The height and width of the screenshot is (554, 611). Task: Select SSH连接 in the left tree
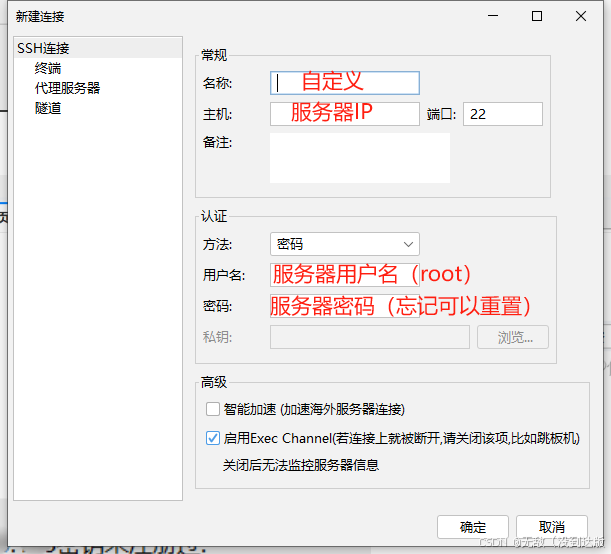(x=43, y=48)
